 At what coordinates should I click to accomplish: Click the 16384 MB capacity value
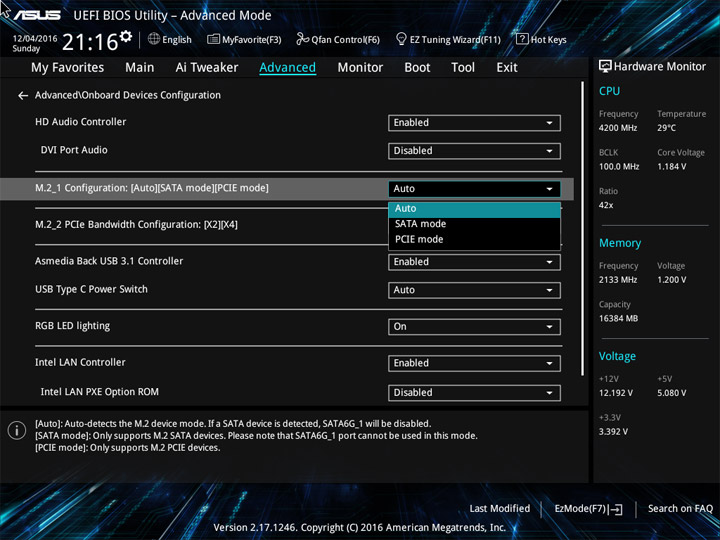[619, 319]
